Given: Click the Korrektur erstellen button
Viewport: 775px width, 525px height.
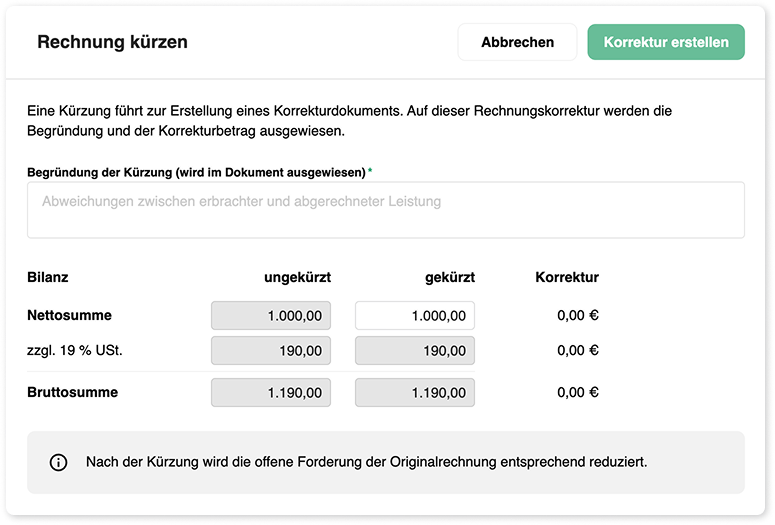Looking at the screenshot, I should [x=666, y=42].
